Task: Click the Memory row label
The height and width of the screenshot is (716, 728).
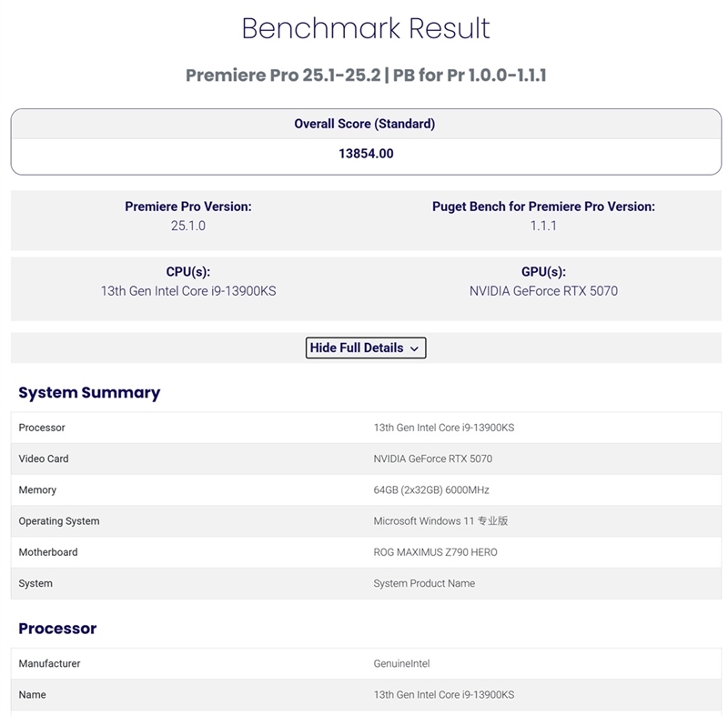Action: (37, 490)
